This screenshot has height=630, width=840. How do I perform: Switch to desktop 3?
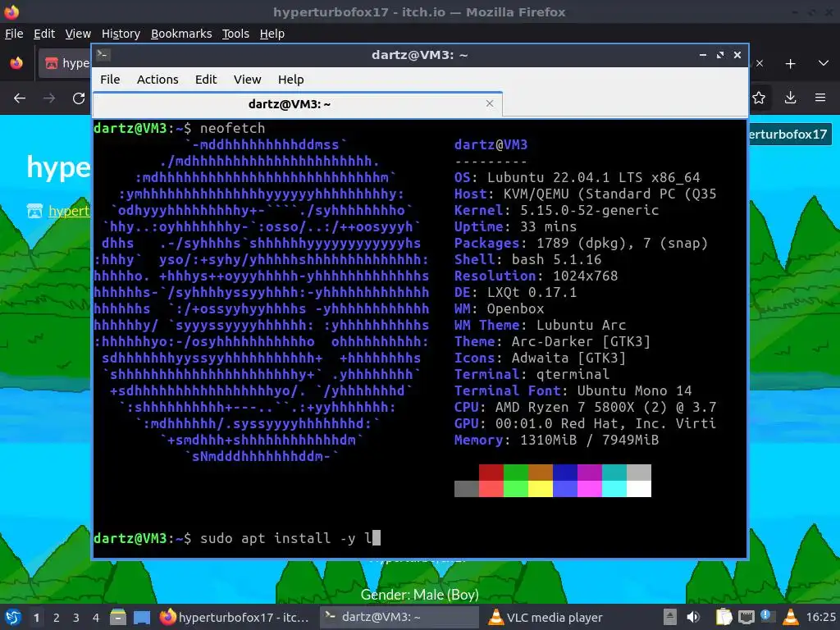pos(76,618)
